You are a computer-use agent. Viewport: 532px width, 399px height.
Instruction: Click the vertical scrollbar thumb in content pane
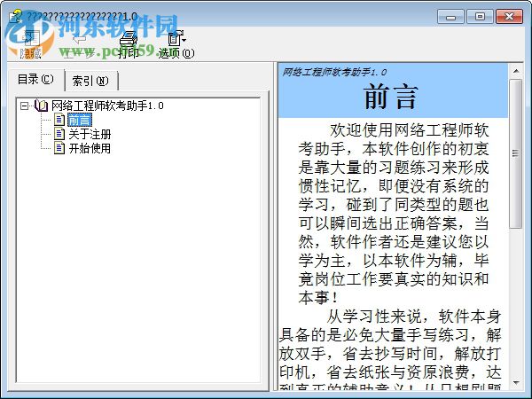click(x=516, y=153)
